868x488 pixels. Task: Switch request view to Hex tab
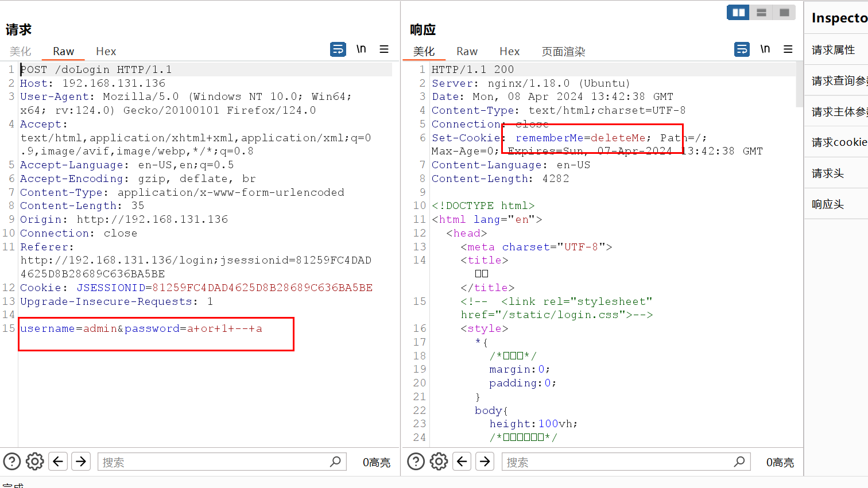(x=106, y=52)
